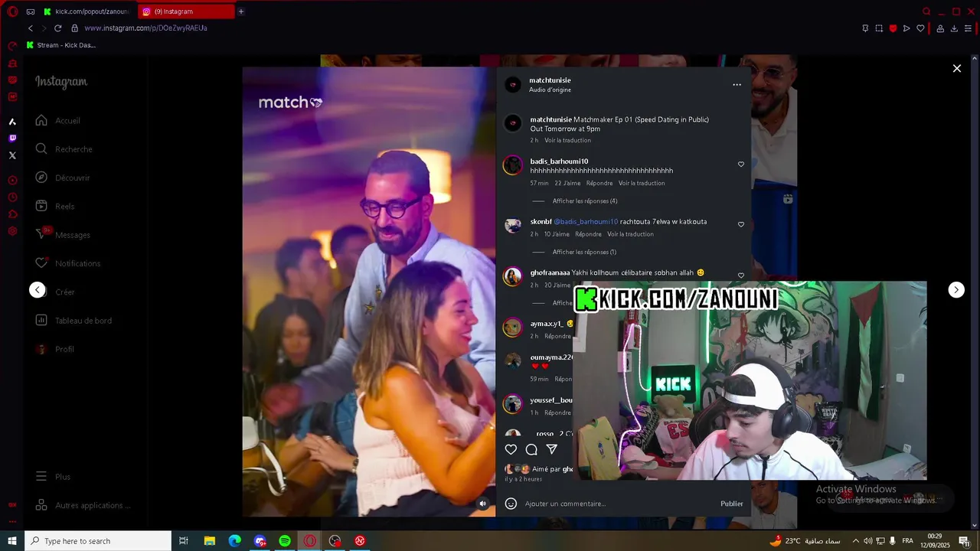The image size is (980, 551).
Task: Open the browser profile account icon
Action: click(940, 28)
